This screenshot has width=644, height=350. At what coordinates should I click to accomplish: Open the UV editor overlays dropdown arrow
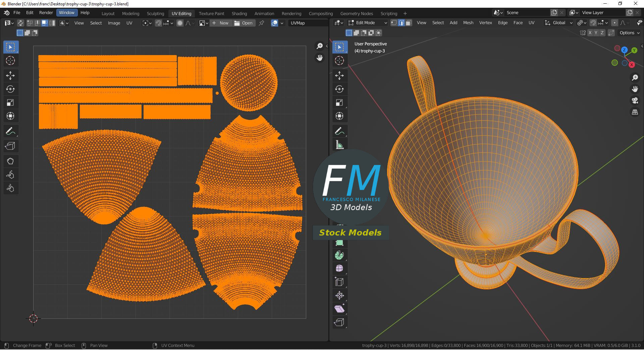[282, 23]
